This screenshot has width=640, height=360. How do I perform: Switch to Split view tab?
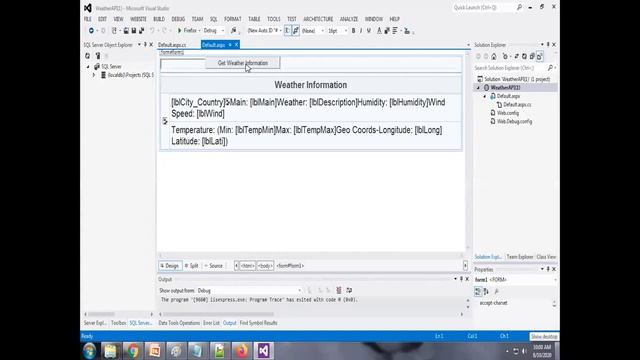(x=191, y=266)
